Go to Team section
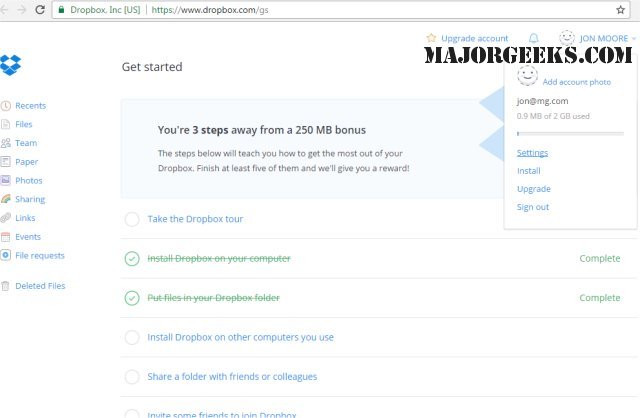Viewport: 640px width, 418px height. (x=26, y=143)
